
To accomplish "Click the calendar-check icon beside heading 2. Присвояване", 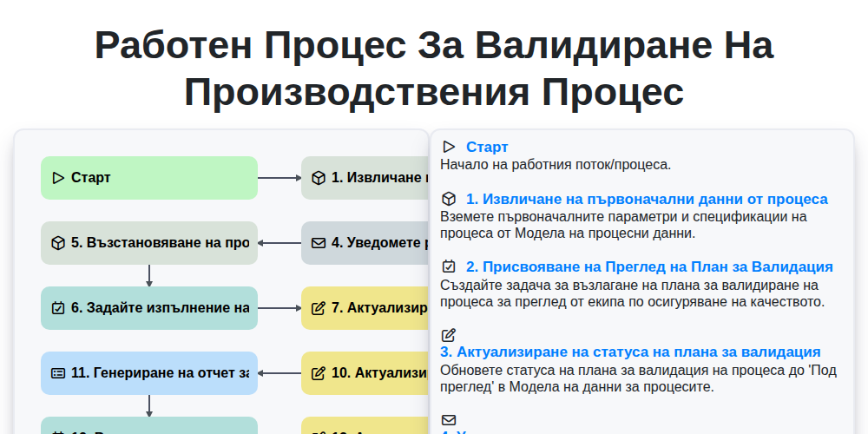I will click(449, 266).
